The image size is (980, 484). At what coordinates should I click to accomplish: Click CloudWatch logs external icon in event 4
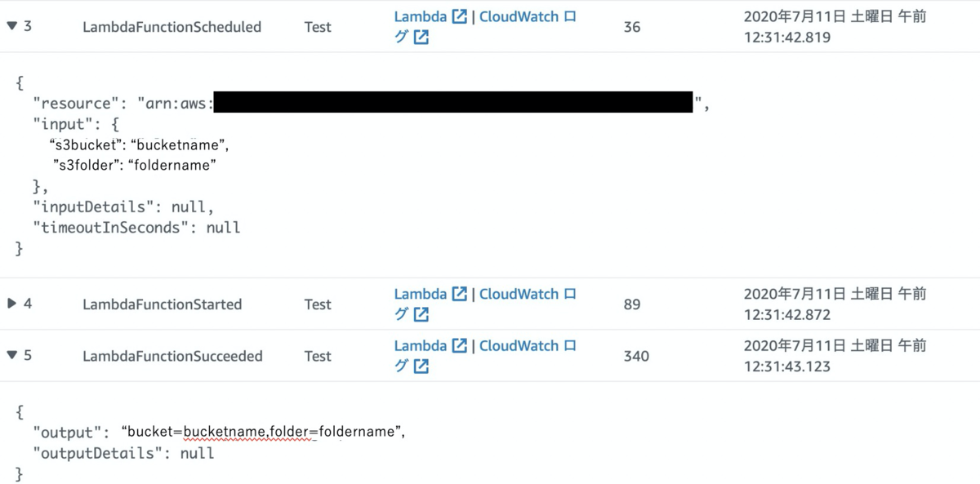(421, 314)
